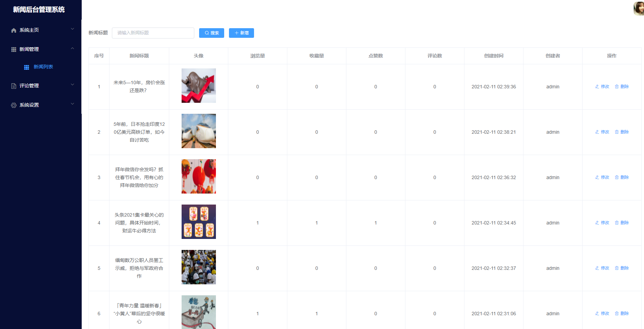The width and height of the screenshot is (644, 329).
Task: Click the home icon beside 系统主页
Action: coord(14,30)
